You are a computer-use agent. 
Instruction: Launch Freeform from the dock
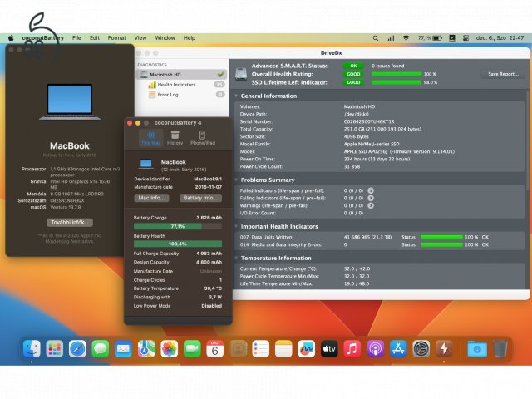(307, 349)
